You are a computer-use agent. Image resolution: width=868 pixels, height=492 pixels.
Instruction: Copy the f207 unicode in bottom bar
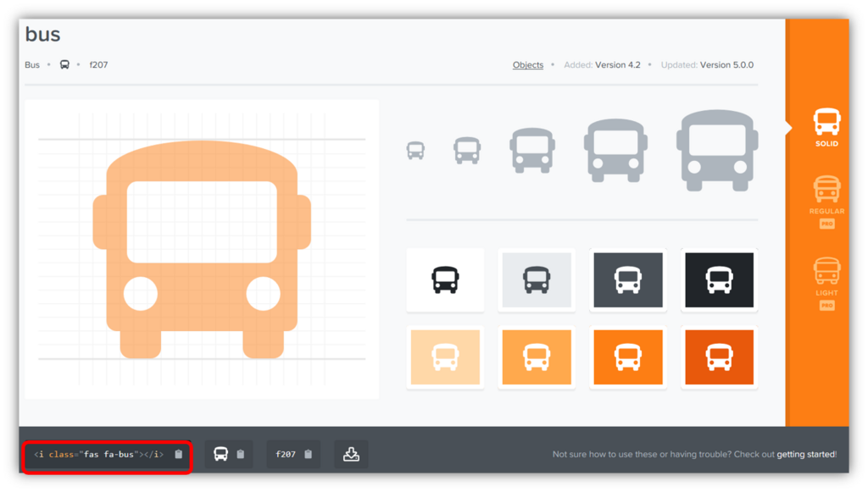click(293, 455)
